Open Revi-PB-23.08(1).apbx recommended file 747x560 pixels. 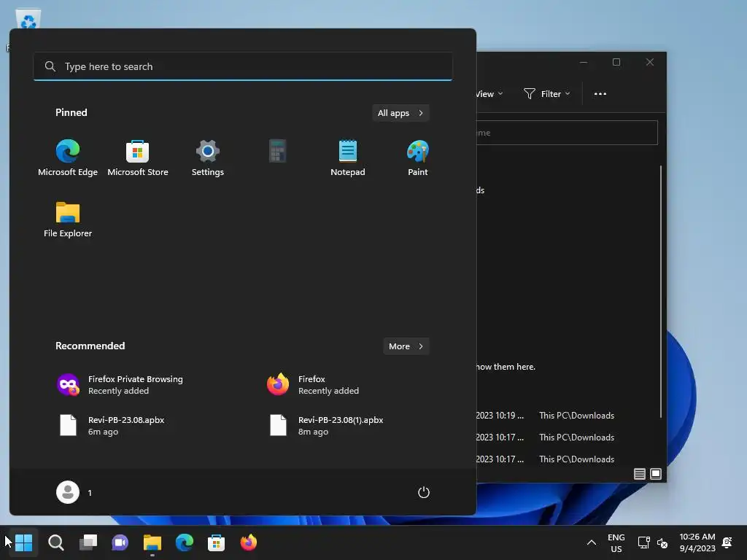click(x=326, y=426)
